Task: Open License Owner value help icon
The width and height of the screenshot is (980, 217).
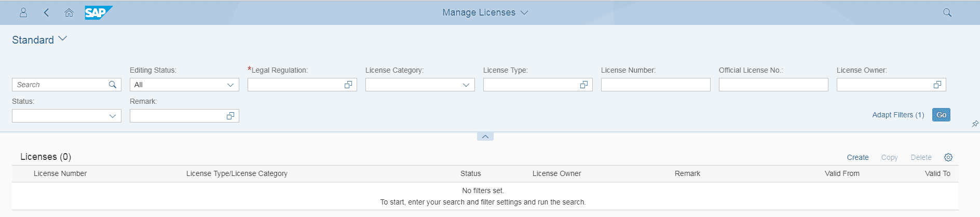Action: [937, 85]
